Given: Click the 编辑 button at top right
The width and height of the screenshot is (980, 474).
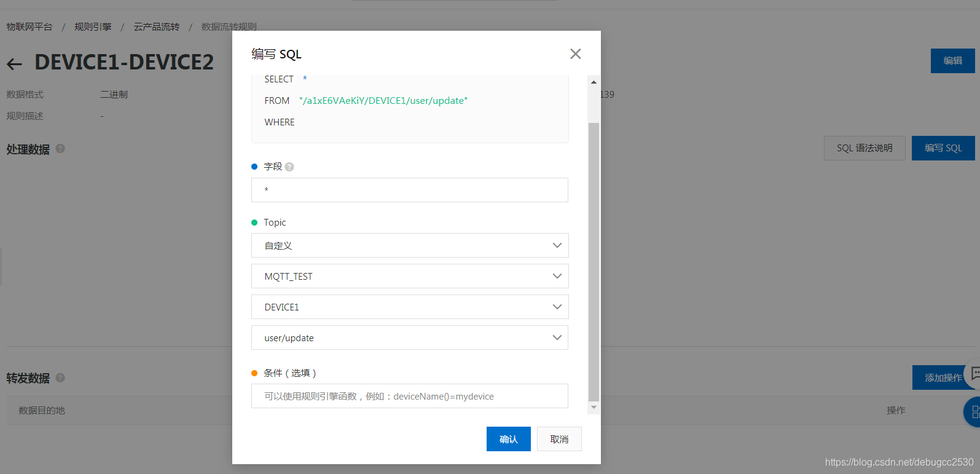Looking at the screenshot, I should point(953,61).
